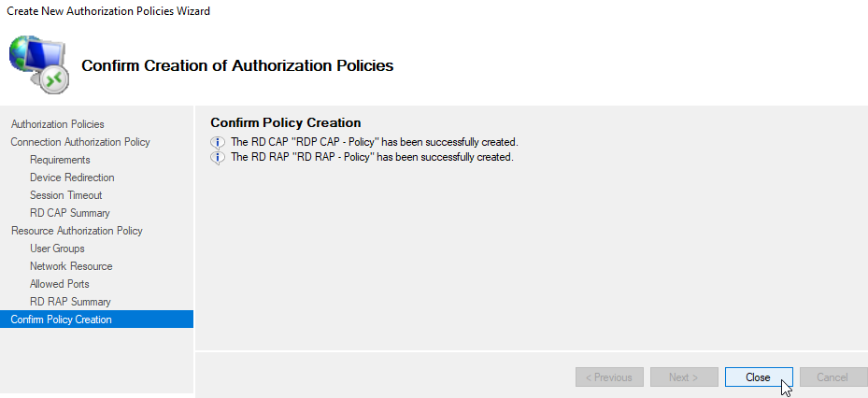Open the User Groups step
This screenshot has width=868, height=398.
[x=57, y=249]
